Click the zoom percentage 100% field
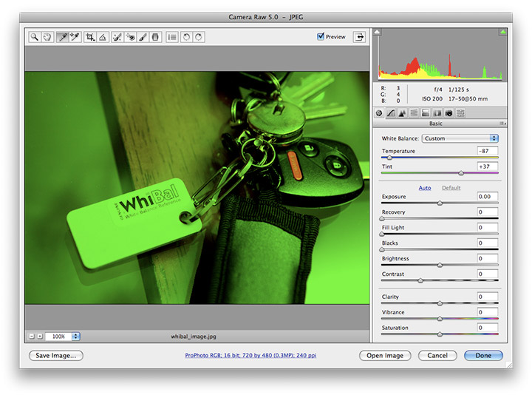Image resolution: width=532 pixels, height=395 pixels. point(58,337)
